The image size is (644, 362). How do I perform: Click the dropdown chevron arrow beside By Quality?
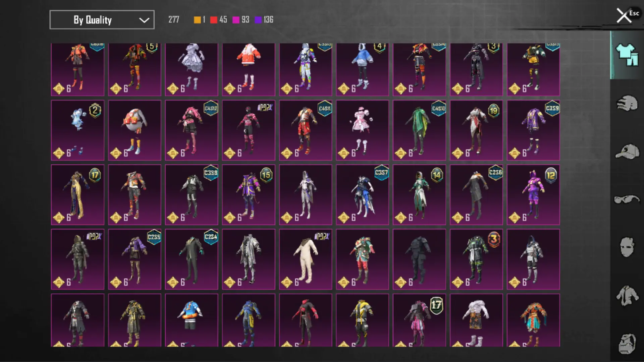pos(144,20)
